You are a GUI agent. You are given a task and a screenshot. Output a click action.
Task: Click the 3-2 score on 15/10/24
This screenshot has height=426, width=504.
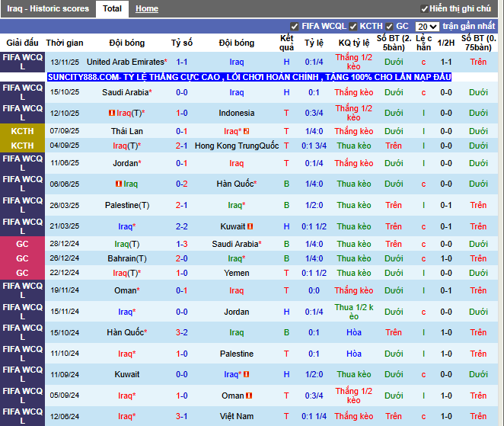(x=182, y=332)
